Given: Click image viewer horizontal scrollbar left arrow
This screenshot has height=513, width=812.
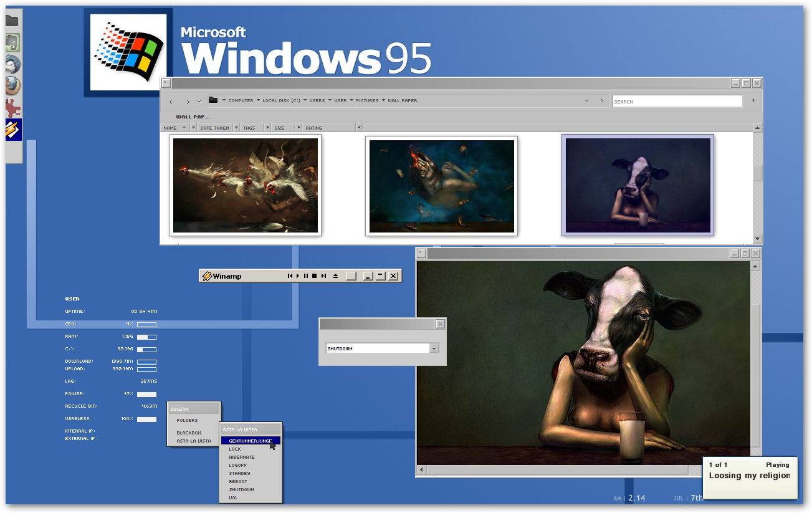Looking at the screenshot, I should tap(421, 470).
